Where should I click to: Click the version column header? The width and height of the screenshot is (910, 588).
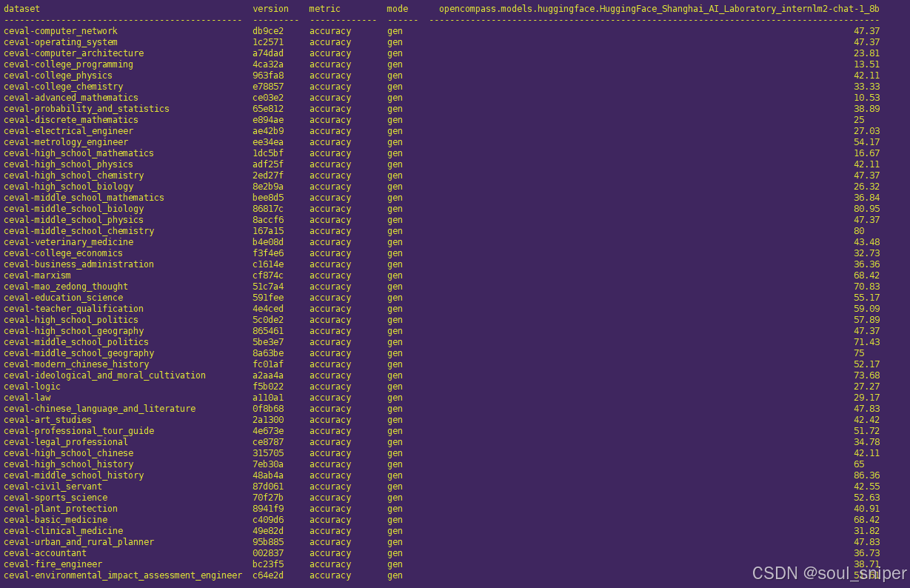[270, 9]
